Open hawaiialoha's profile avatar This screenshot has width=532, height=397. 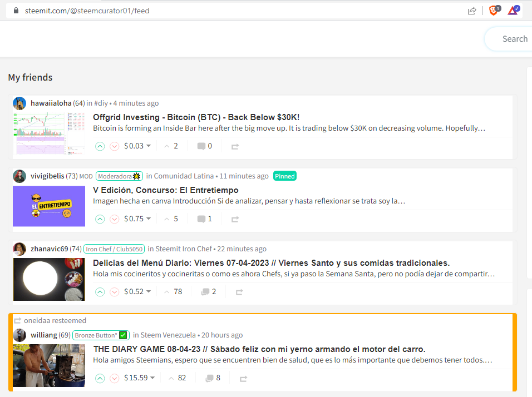tap(19, 103)
